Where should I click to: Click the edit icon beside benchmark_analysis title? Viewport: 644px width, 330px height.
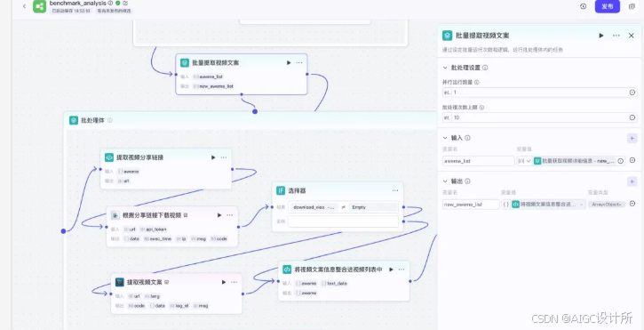pos(125,3)
